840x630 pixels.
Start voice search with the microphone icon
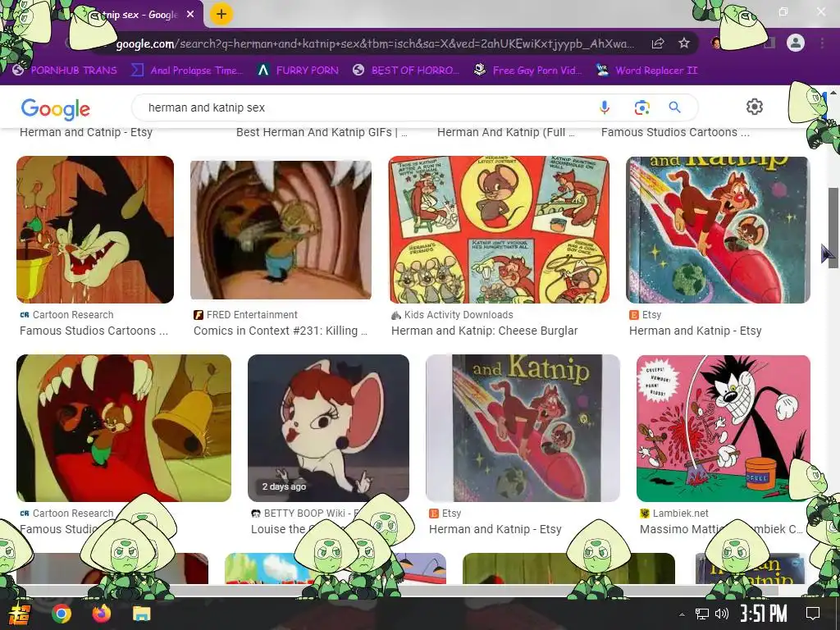pyautogui.click(x=605, y=107)
